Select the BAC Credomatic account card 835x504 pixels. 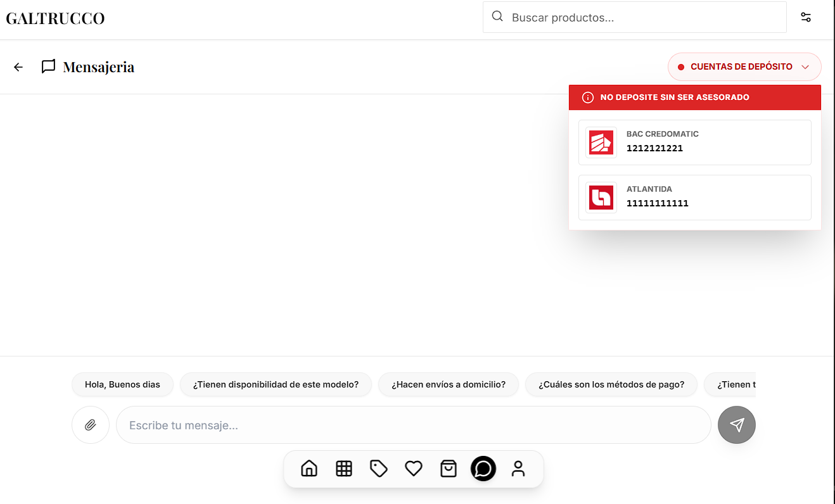694,142
